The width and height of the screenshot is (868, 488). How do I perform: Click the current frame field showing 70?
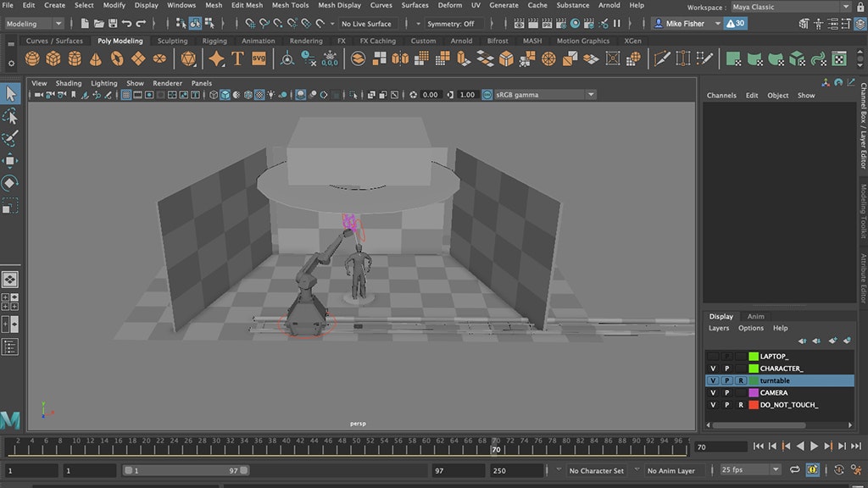[721, 446]
